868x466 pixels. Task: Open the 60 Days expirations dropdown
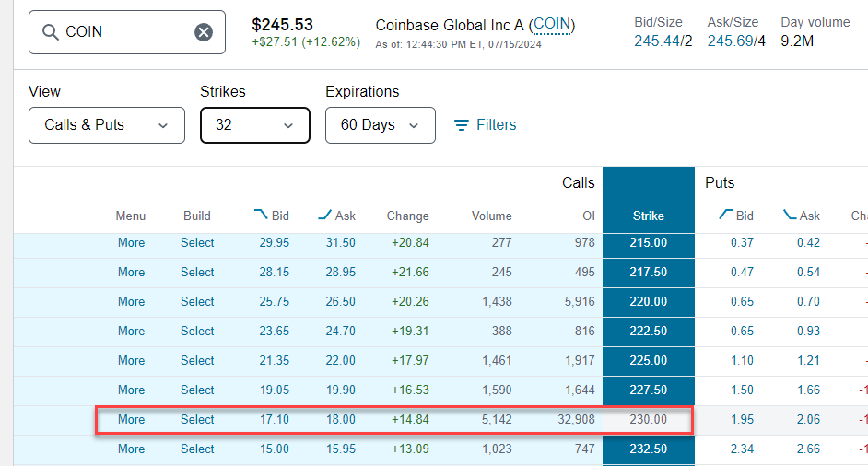381,125
